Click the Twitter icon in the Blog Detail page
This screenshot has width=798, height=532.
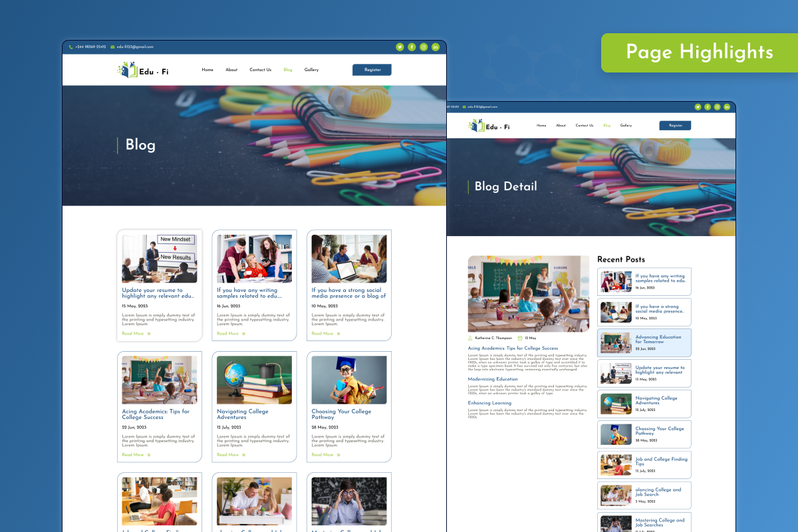coord(698,106)
